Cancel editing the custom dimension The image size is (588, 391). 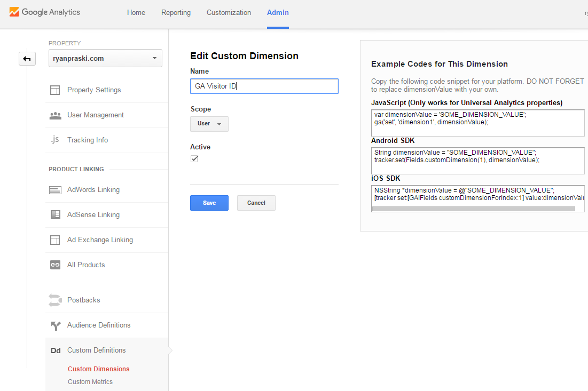(256, 203)
